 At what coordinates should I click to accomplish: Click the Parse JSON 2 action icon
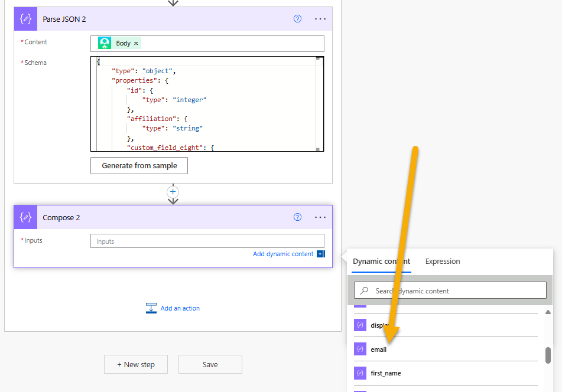25,19
